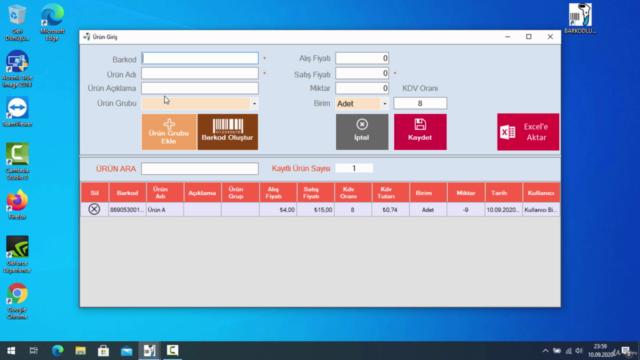
Task: Show hidden tray icons chevron
Action: click(x=545, y=351)
